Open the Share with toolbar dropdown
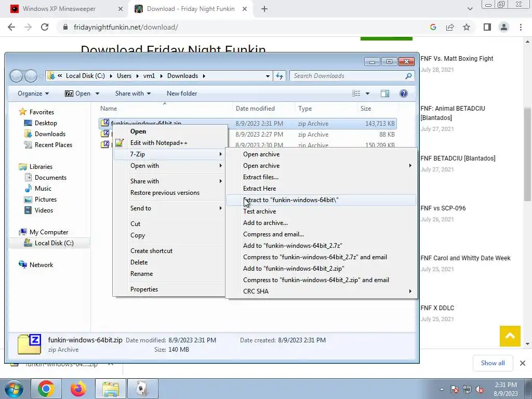 pos(132,94)
